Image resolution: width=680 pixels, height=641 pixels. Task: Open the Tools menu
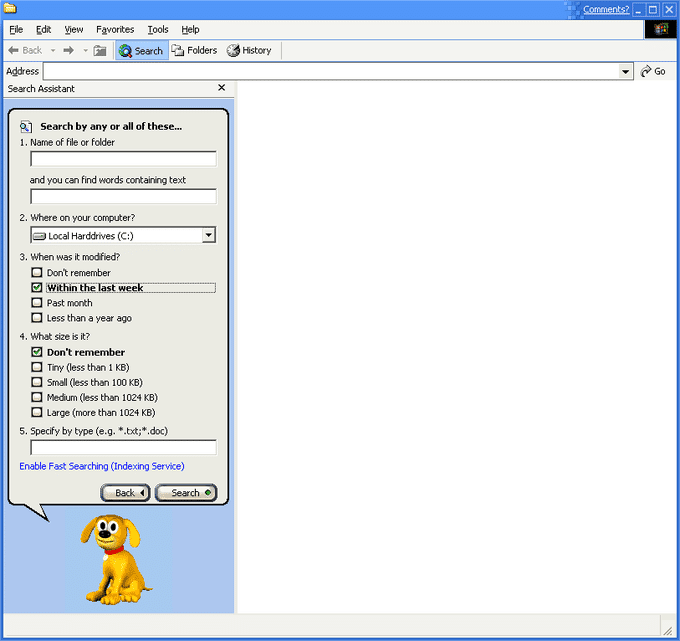click(158, 30)
